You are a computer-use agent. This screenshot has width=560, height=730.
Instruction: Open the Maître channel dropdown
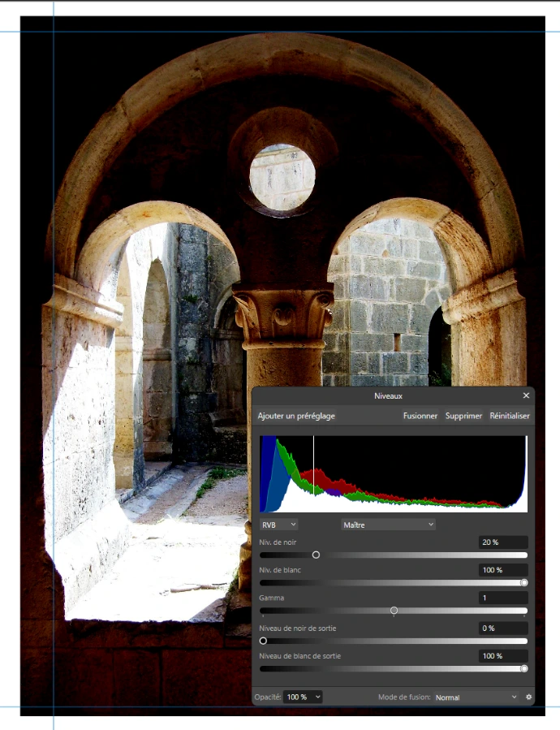click(x=388, y=525)
